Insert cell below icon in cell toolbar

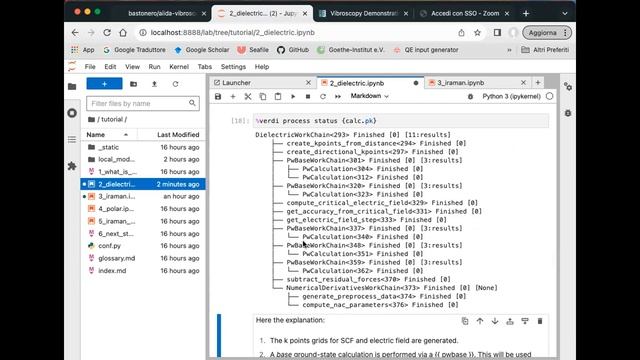pos(525,321)
